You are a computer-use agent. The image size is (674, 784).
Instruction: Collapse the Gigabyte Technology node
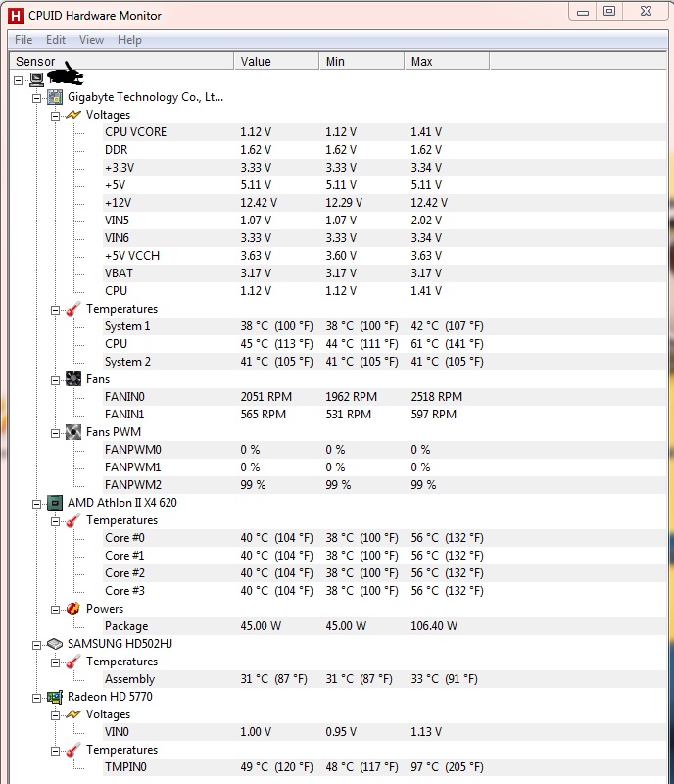coord(37,98)
